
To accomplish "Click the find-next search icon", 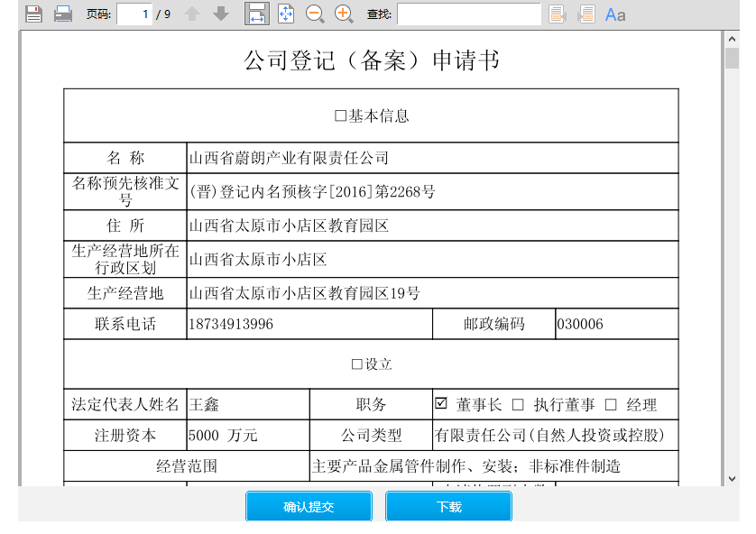I will (x=586, y=14).
